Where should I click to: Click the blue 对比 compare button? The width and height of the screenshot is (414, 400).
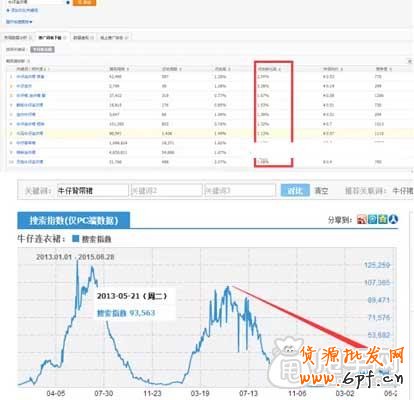point(295,191)
